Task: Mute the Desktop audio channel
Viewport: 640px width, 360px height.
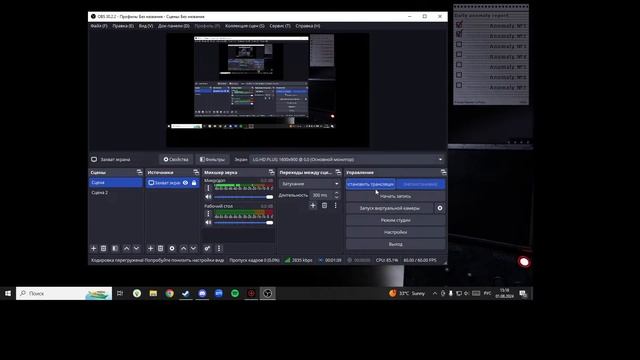Action: pos(209,222)
